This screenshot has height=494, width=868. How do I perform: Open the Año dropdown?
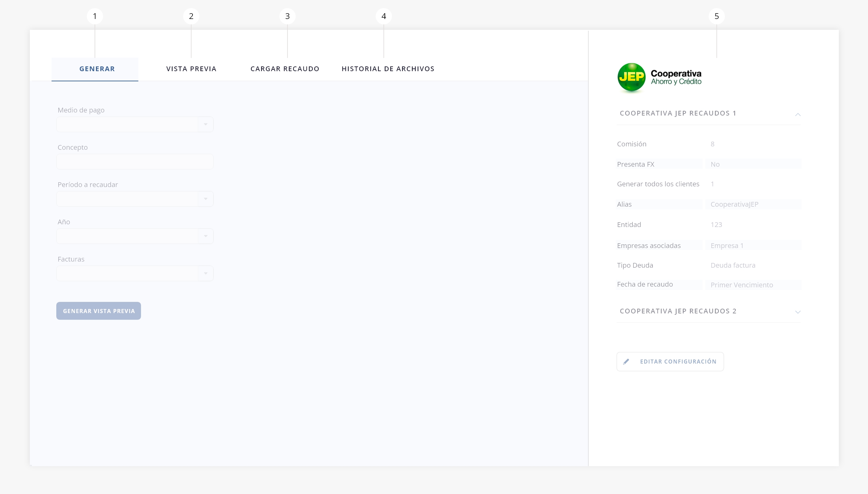coord(135,236)
